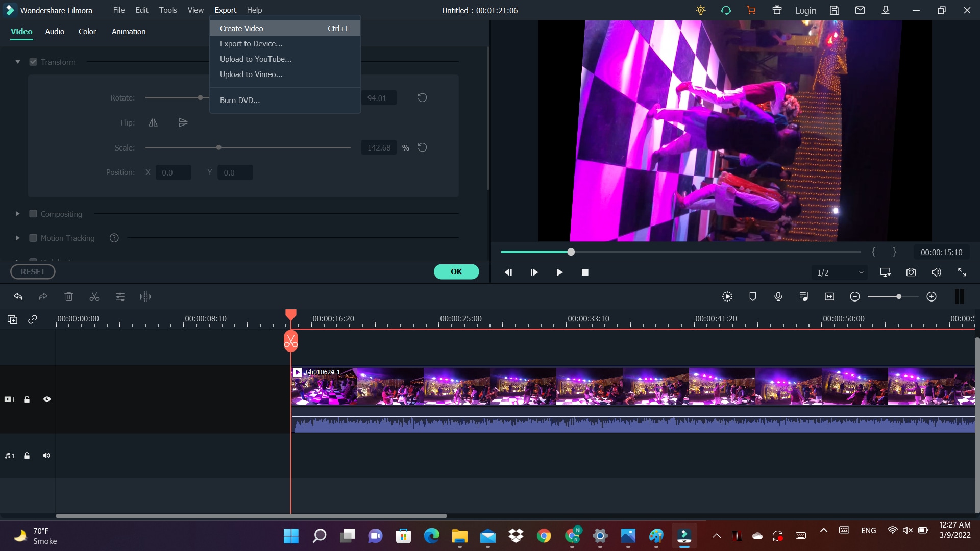Open the 1/2 preview quality dropdown
This screenshot has height=551, width=980.
click(x=840, y=272)
